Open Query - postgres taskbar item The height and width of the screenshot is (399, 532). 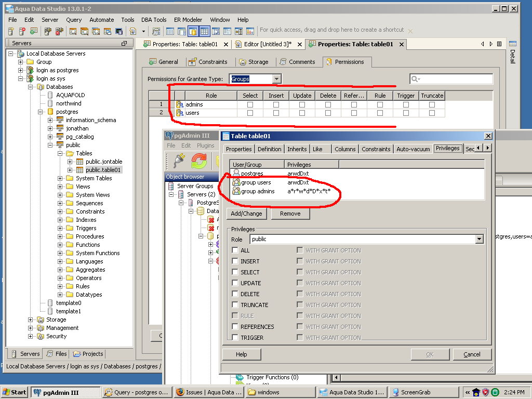pos(137,392)
